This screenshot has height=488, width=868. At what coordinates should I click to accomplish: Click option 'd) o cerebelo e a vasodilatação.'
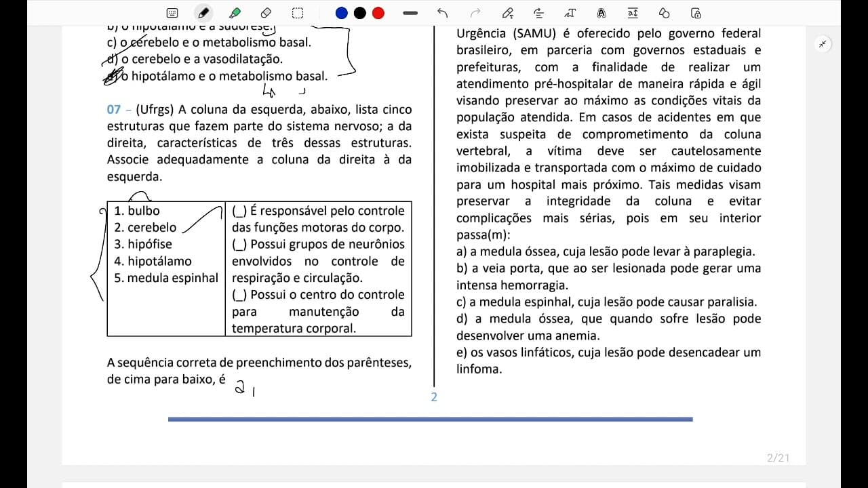195,59
